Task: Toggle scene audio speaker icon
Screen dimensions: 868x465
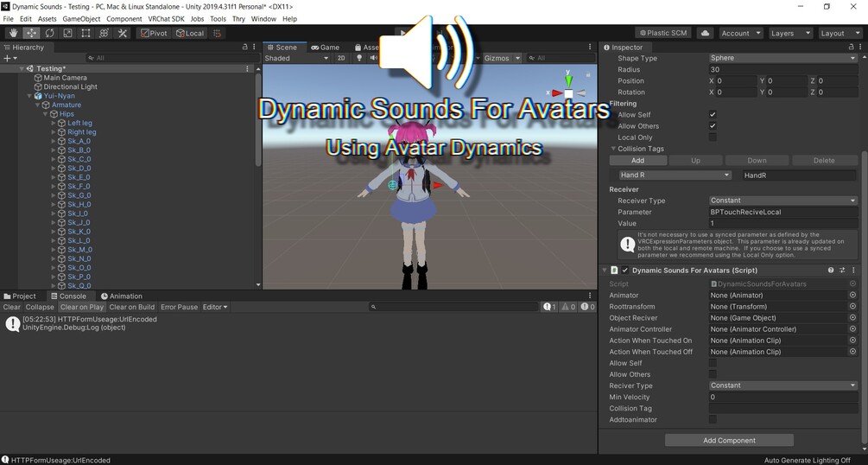Action: [373, 58]
